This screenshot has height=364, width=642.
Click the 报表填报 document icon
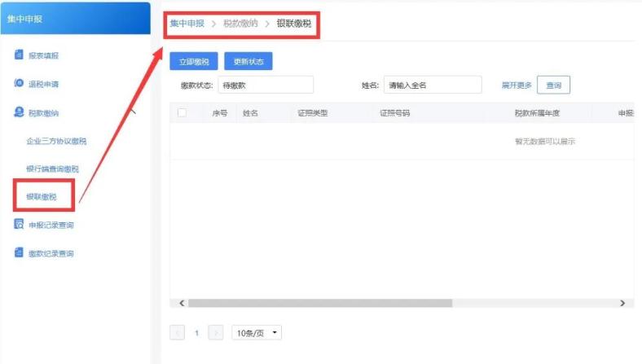click(x=19, y=55)
